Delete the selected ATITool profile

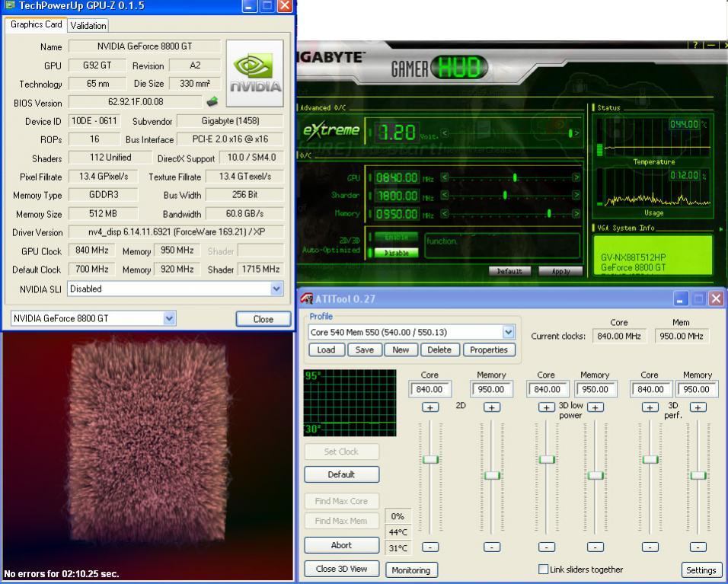(x=439, y=349)
